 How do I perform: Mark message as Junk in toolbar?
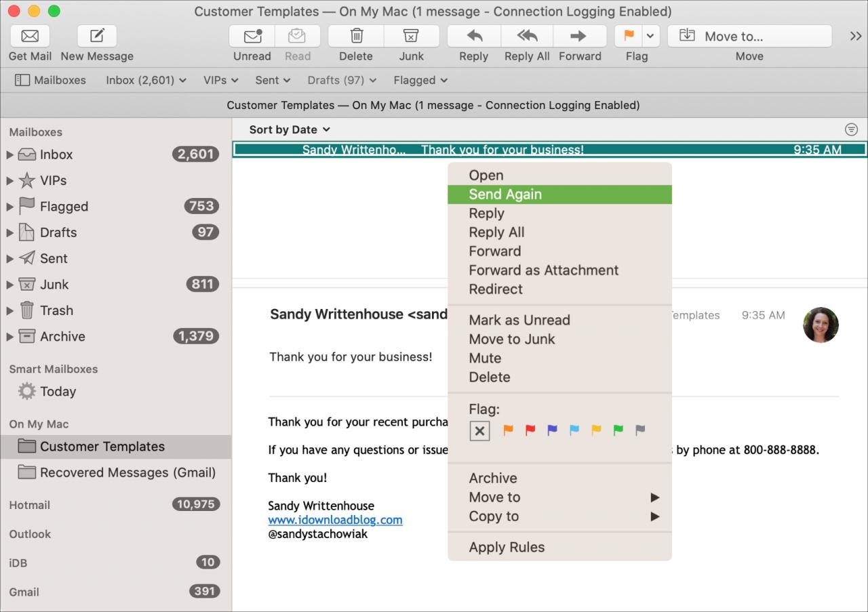[x=411, y=36]
